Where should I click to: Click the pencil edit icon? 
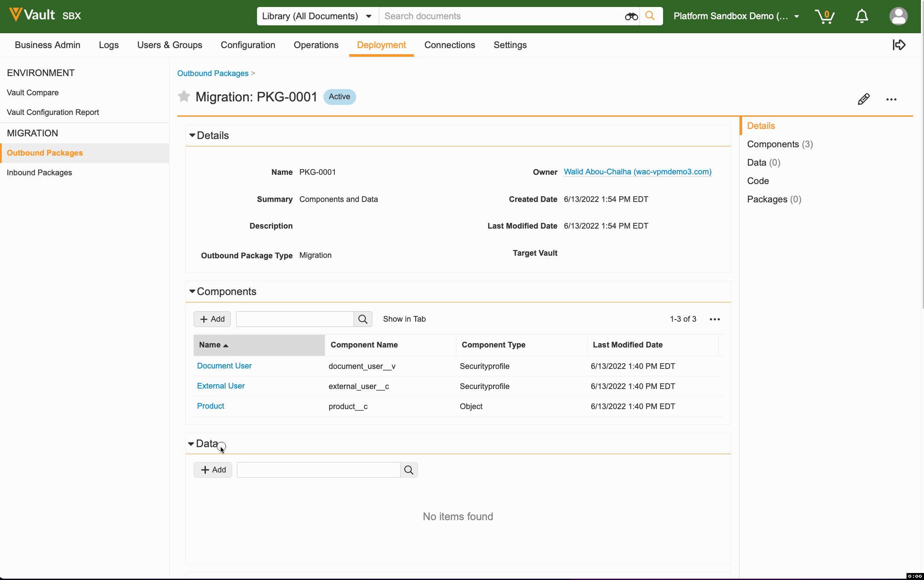(863, 99)
